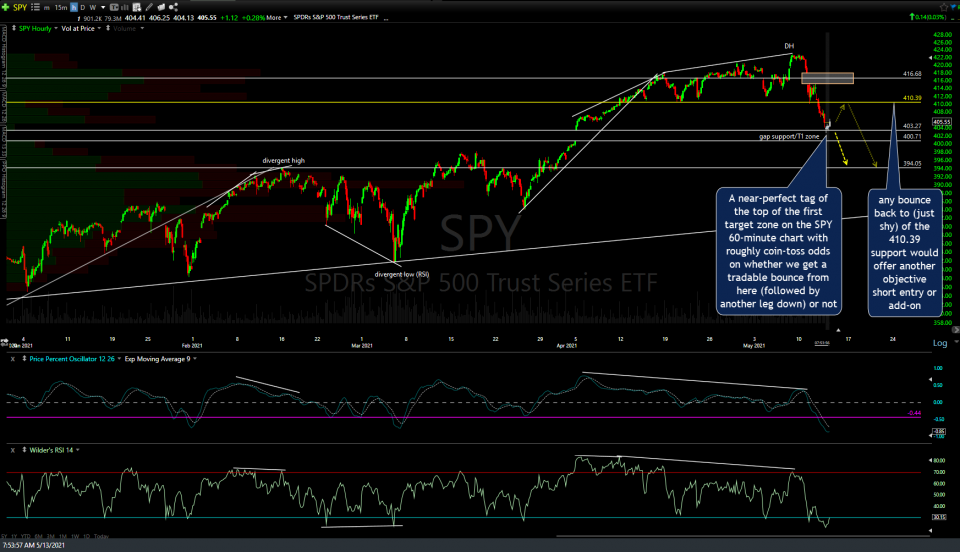
Task: Close the Price Percent Oscillator pane (x)
Action: click(x=12, y=359)
